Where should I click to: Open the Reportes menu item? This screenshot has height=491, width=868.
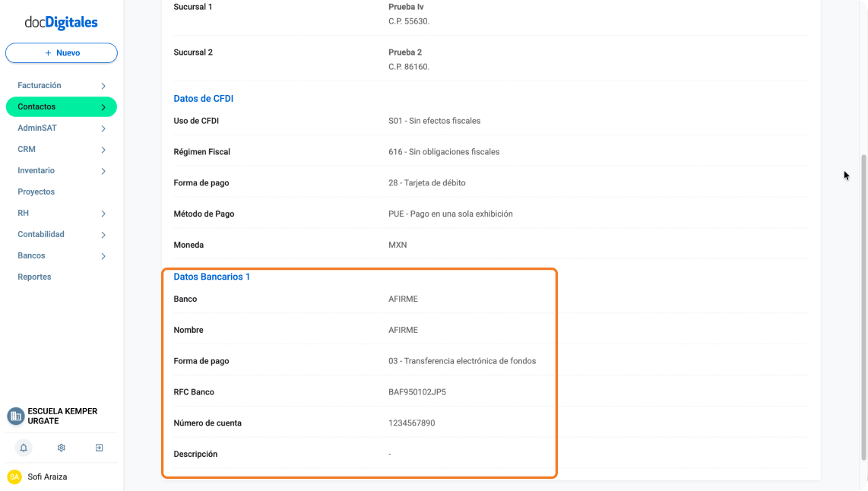coord(34,277)
